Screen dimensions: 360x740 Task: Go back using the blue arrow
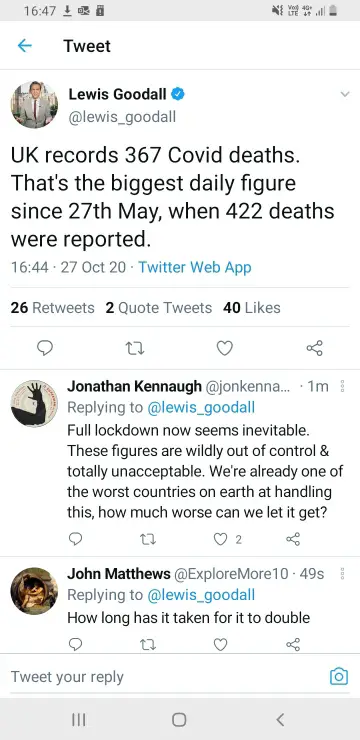pyautogui.click(x=25, y=46)
